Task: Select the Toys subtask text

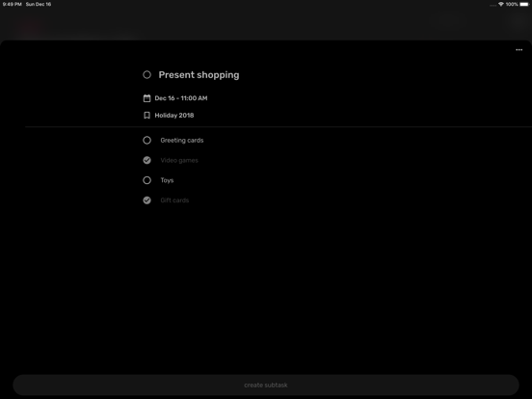Action: tap(167, 180)
